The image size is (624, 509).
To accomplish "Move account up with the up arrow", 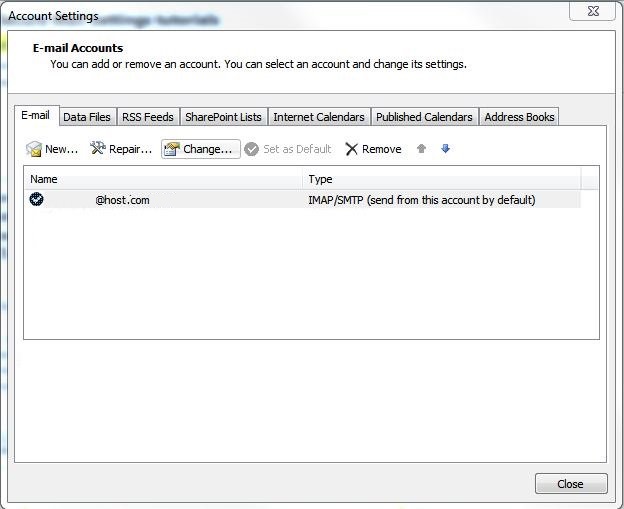I will (x=421, y=149).
